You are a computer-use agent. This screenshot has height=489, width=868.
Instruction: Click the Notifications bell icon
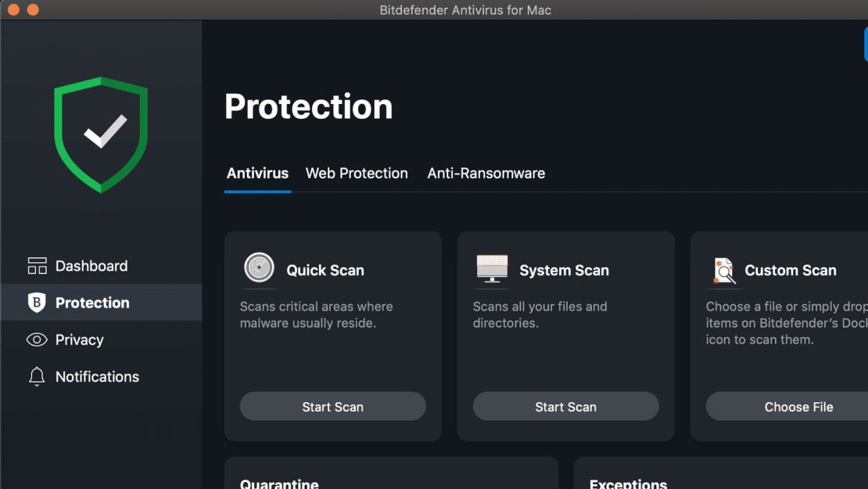point(37,376)
